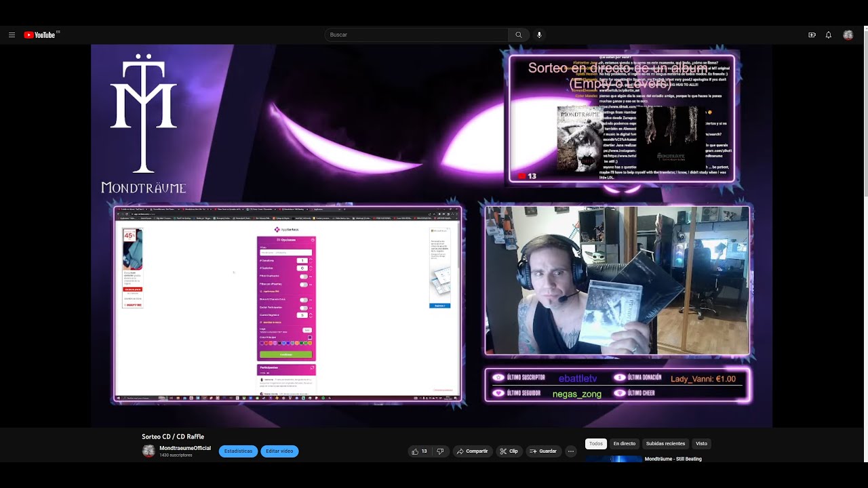Click the Compartir share button
The width and height of the screenshot is (868, 488).
472,451
